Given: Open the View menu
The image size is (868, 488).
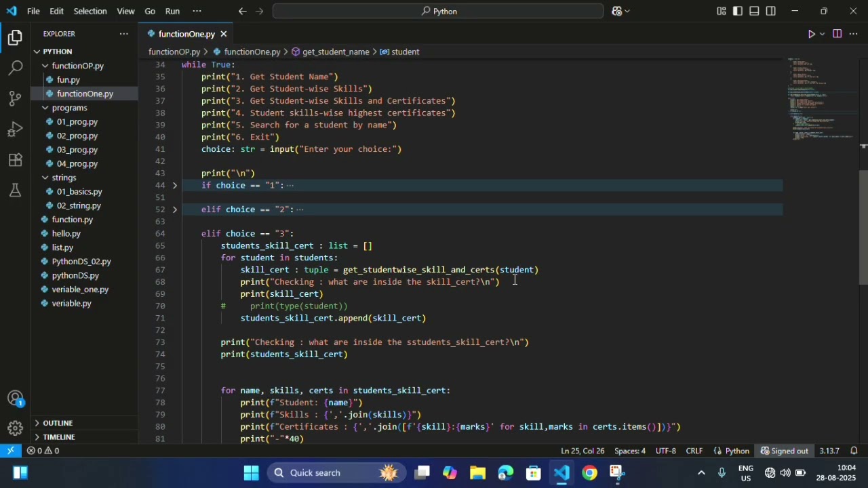Looking at the screenshot, I should tap(125, 11).
